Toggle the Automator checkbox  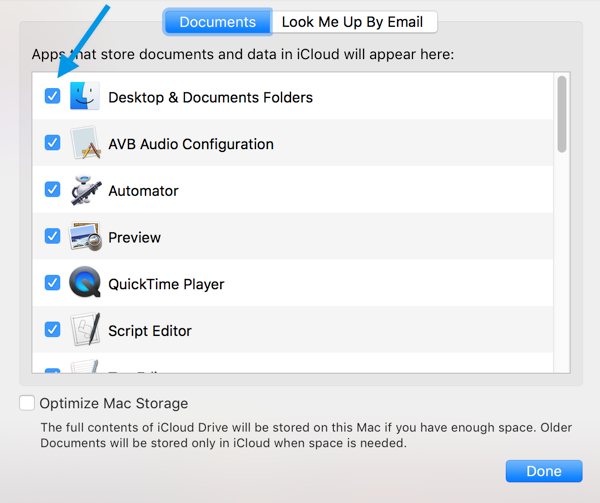52,189
